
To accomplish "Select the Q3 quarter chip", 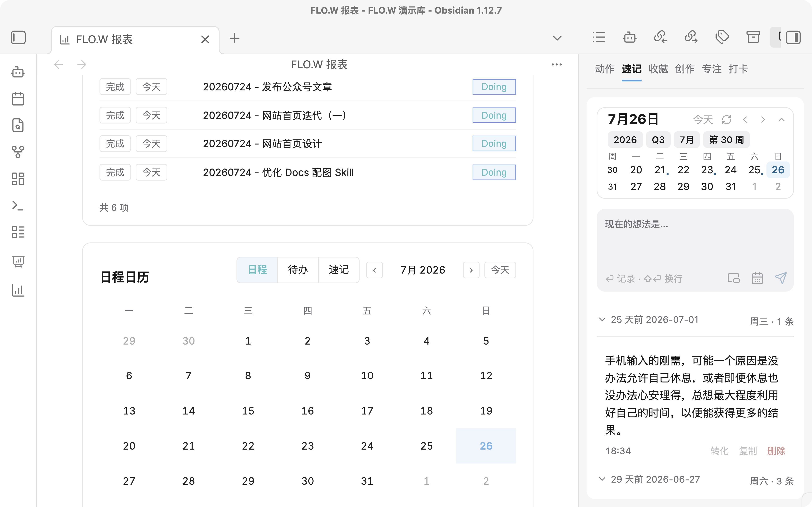I will (658, 140).
